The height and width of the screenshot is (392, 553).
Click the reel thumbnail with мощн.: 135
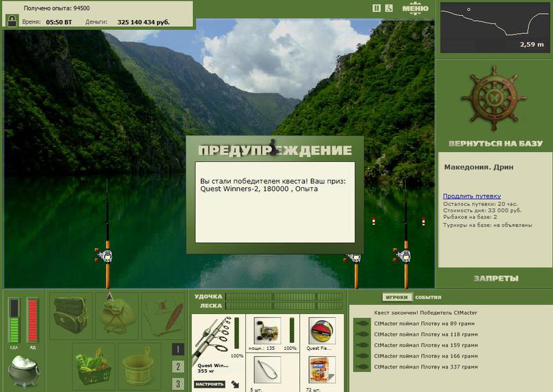pyautogui.click(x=267, y=330)
